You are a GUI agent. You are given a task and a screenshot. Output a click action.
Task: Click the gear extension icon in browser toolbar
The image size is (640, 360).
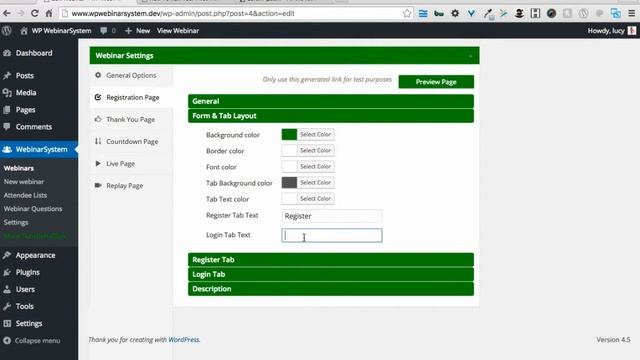pyautogui.click(x=455, y=13)
